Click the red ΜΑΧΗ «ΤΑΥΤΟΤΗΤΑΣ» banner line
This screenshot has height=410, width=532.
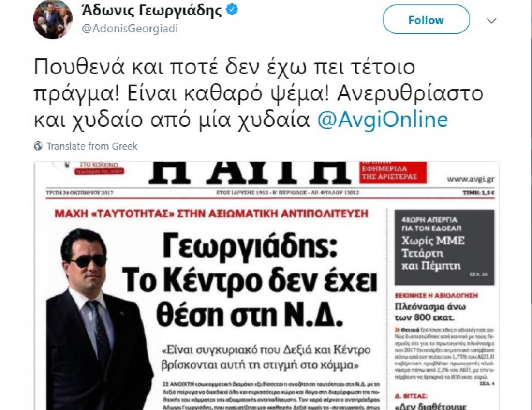(211, 213)
